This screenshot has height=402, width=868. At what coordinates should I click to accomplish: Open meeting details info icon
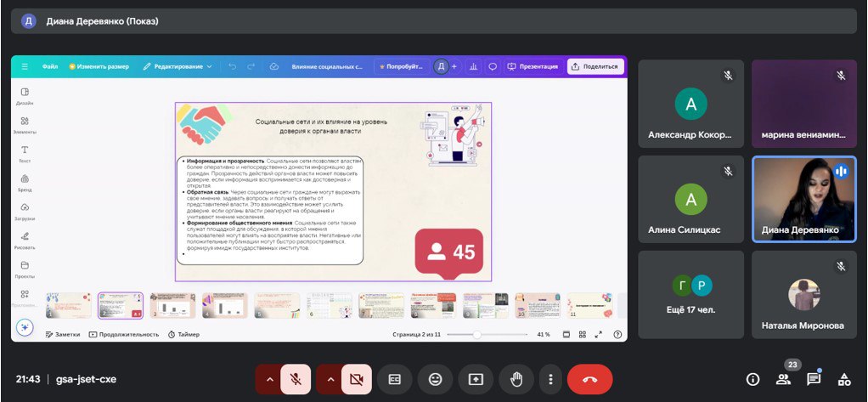pyautogui.click(x=752, y=379)
